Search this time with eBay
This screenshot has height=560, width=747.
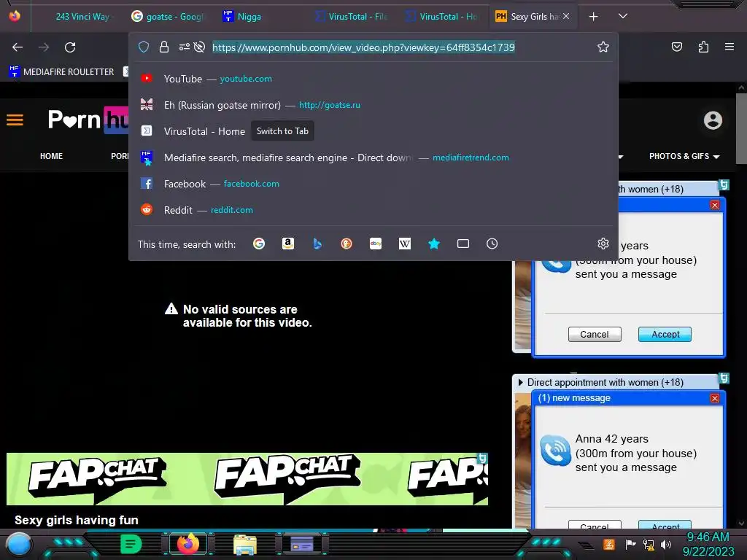click(x=376, y=244)
